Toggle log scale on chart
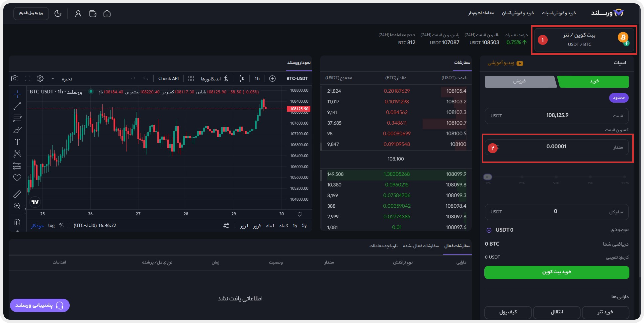Viewport: 644px width, 323px height. (x=51, y=225)
